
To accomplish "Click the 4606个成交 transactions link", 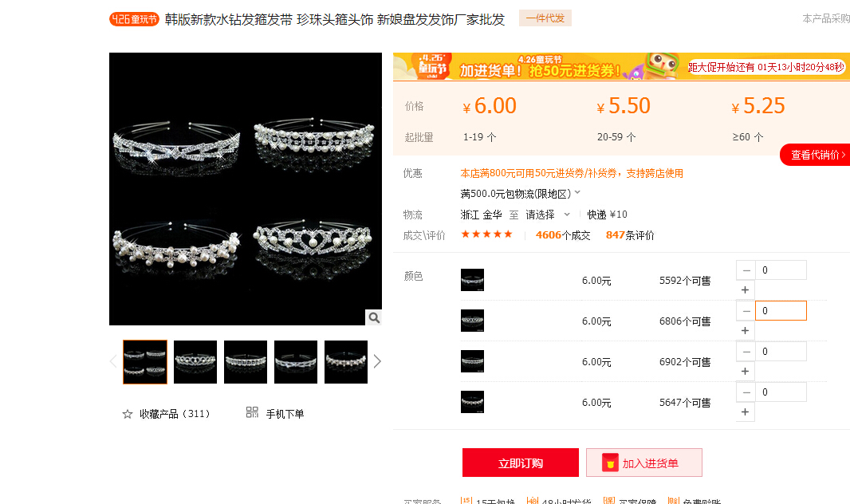I will (x=563, y=235).
